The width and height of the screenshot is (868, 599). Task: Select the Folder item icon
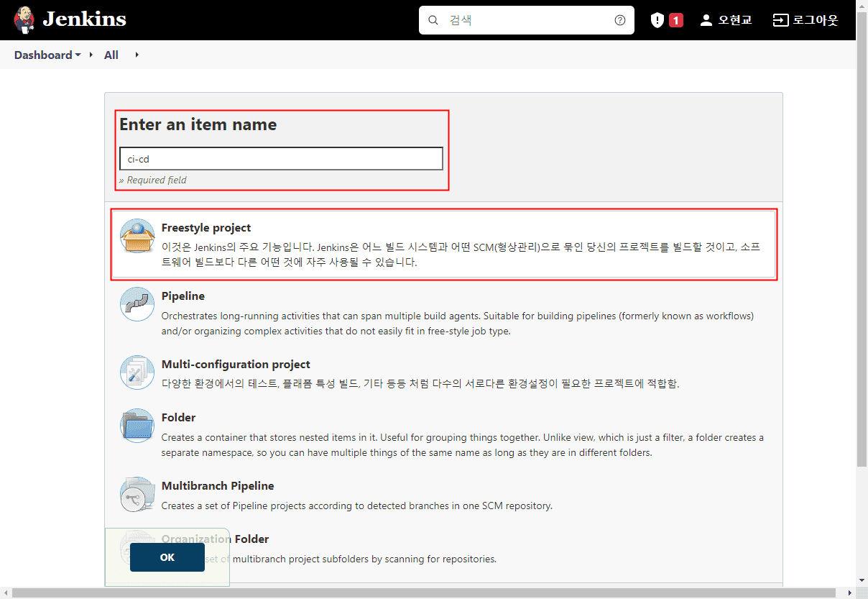tap(137, 426)
